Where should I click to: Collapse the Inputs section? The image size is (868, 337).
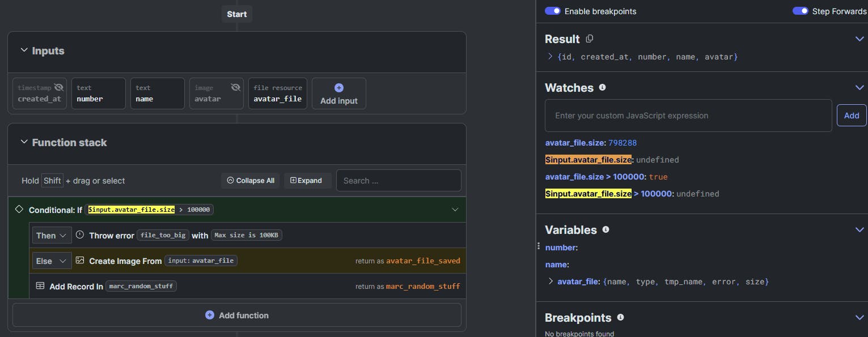(24, 50)
